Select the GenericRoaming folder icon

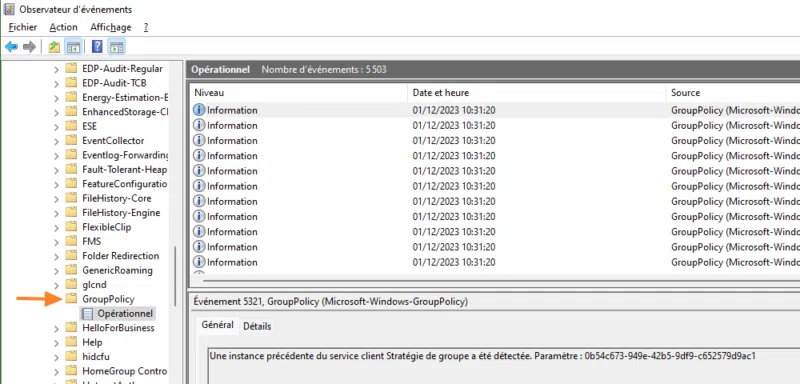[x=71, y=270]
